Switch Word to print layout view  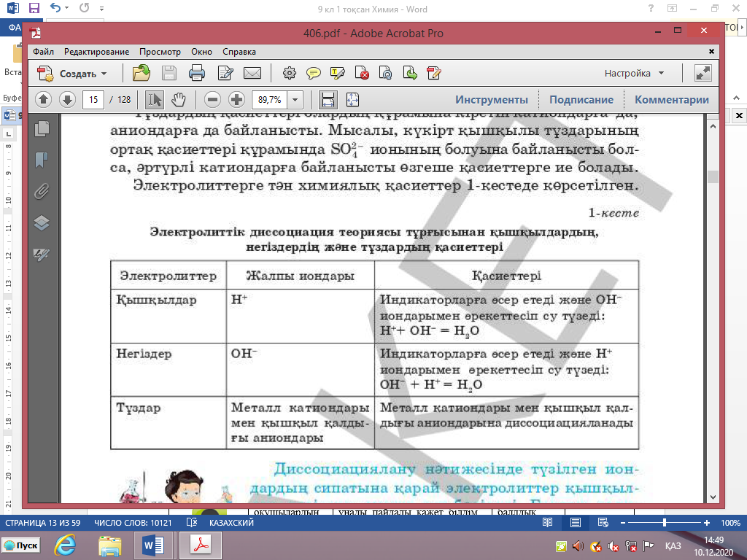[576, 522]
